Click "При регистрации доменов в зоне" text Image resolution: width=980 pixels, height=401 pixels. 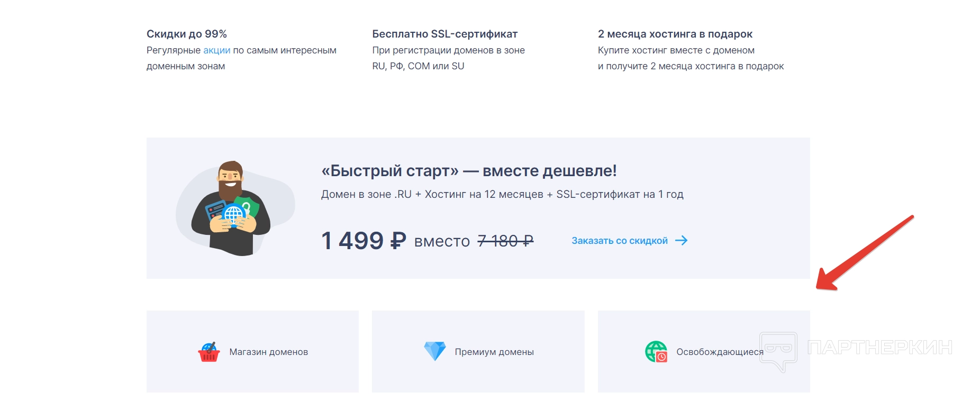448,50
